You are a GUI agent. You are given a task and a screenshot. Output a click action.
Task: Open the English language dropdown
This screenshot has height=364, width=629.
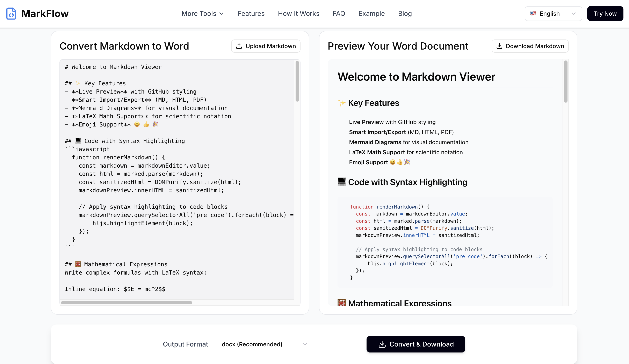tap(553, 14)
